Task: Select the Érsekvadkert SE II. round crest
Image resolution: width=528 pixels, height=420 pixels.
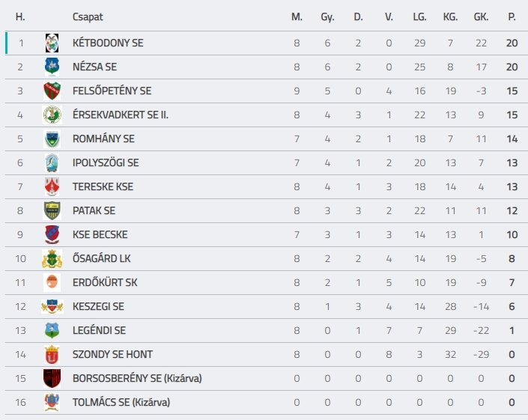Action: pos(52,115)
